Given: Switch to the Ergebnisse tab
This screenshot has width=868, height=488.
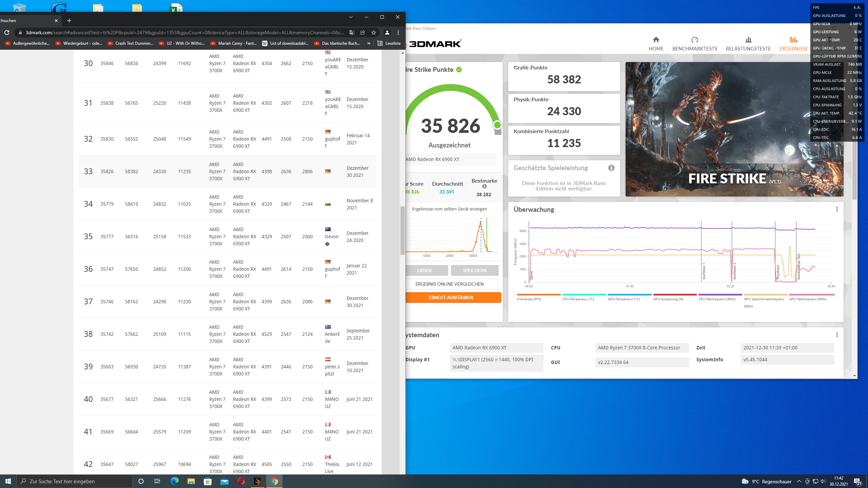Looking at the screenshot, I should pos(793,44).
